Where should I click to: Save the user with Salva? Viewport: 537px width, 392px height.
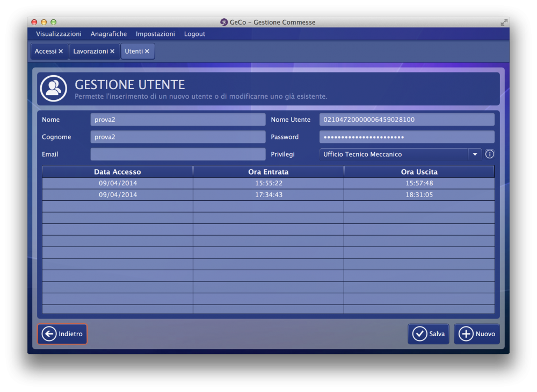point(429,334)
